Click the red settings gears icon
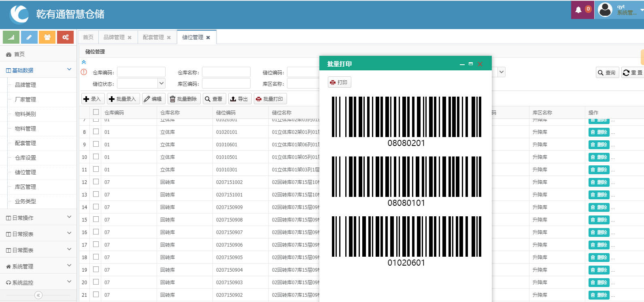Screen dimensions: 644x302 65,37
